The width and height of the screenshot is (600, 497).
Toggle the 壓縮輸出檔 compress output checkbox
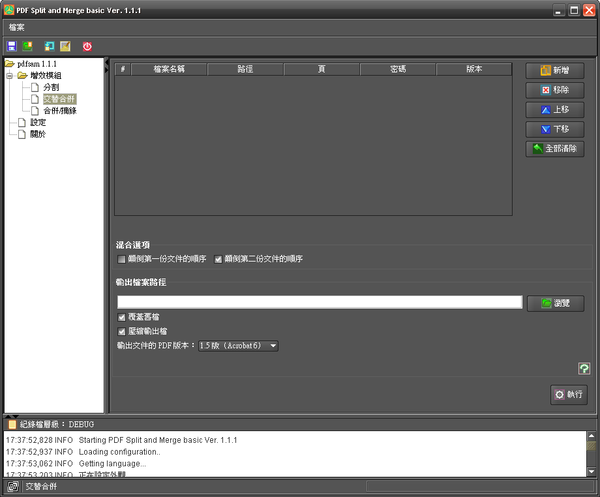(x=122, y=331)
